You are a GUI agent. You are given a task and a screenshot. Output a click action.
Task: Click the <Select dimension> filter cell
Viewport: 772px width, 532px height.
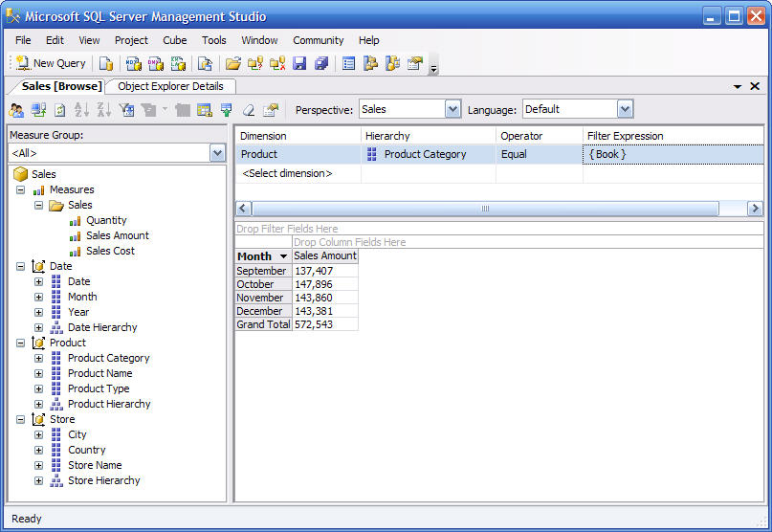pyautogui.click(x=287, y=173)
